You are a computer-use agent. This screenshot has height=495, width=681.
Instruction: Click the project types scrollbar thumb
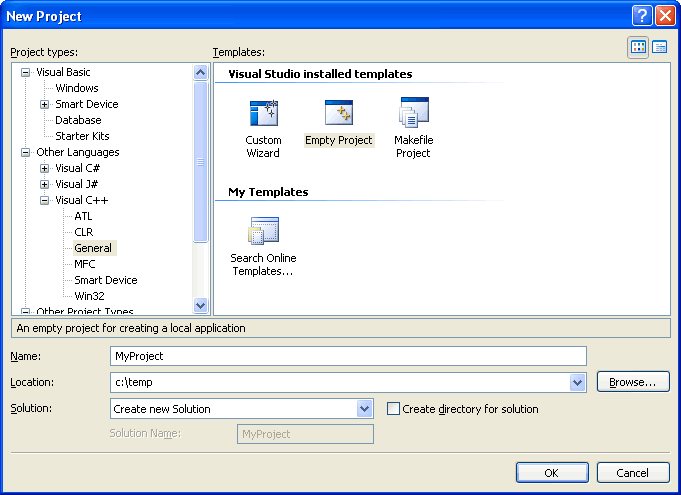[200, 162]
